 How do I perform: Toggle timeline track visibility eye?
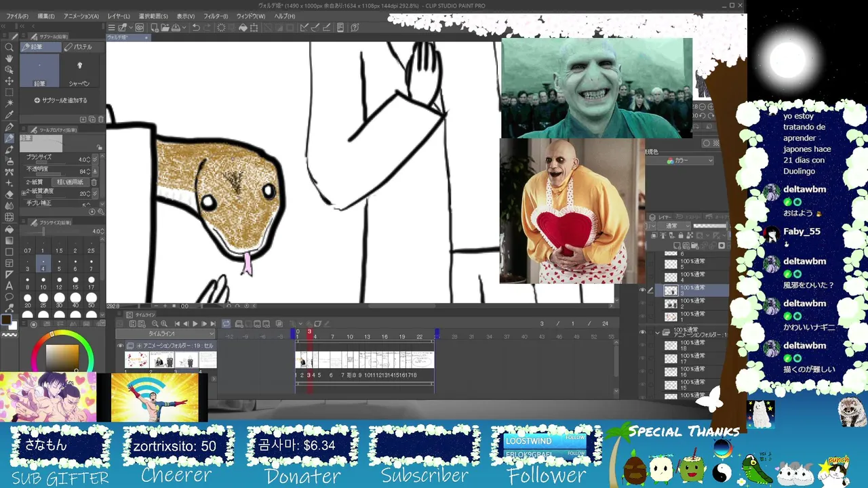121,346
